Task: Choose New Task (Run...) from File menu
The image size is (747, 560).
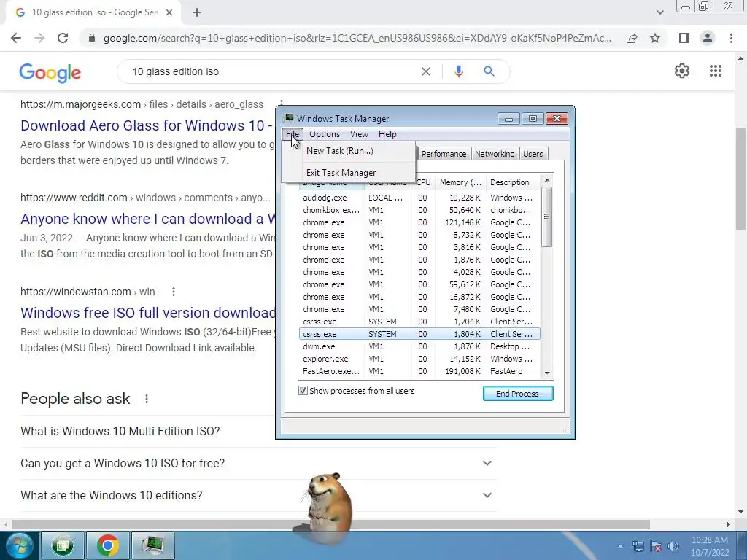Action: (348, 151)
